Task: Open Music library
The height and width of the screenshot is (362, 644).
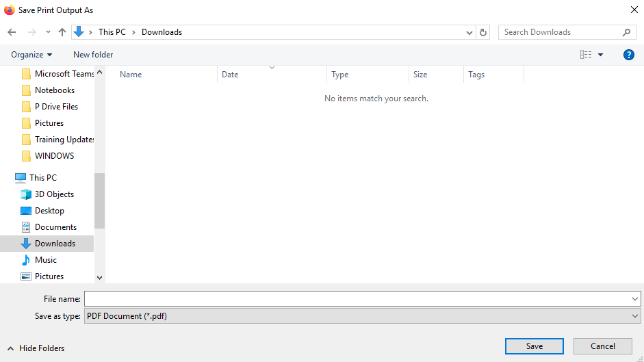Action: point(39,259)
